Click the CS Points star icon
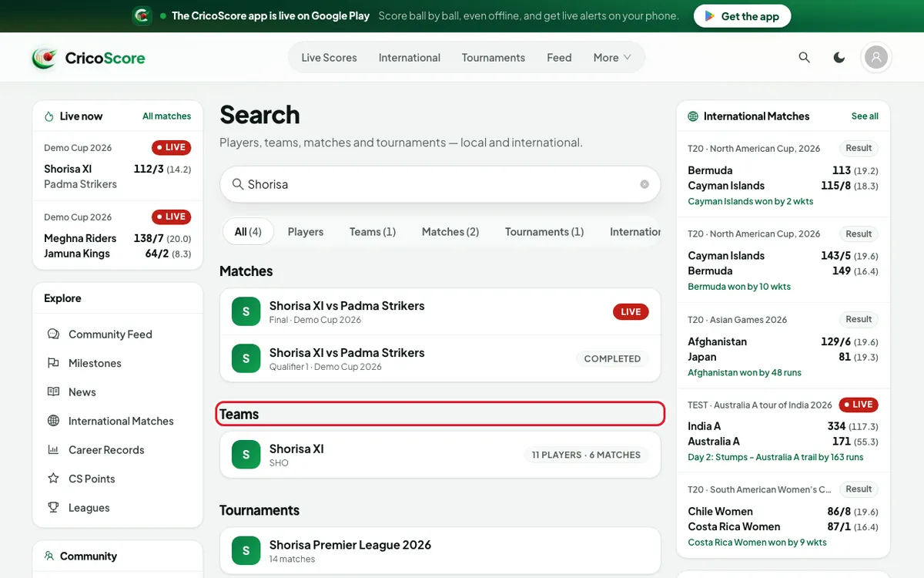 pos(53,479)
